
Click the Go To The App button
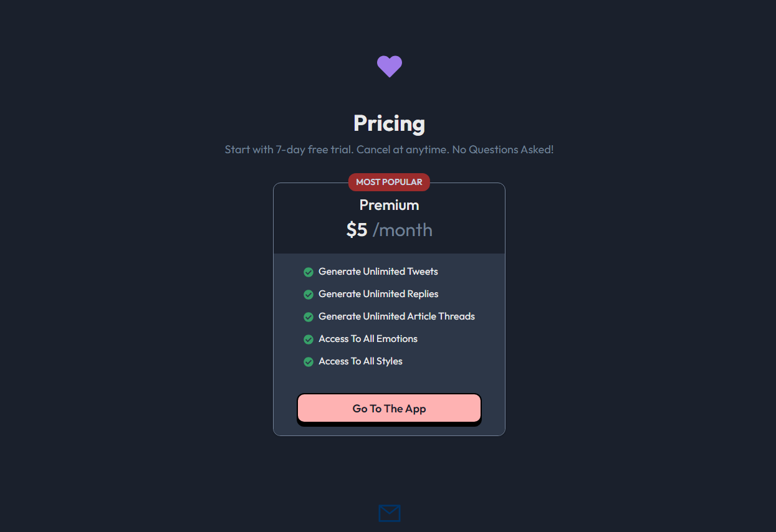click(x=389, y=409)
